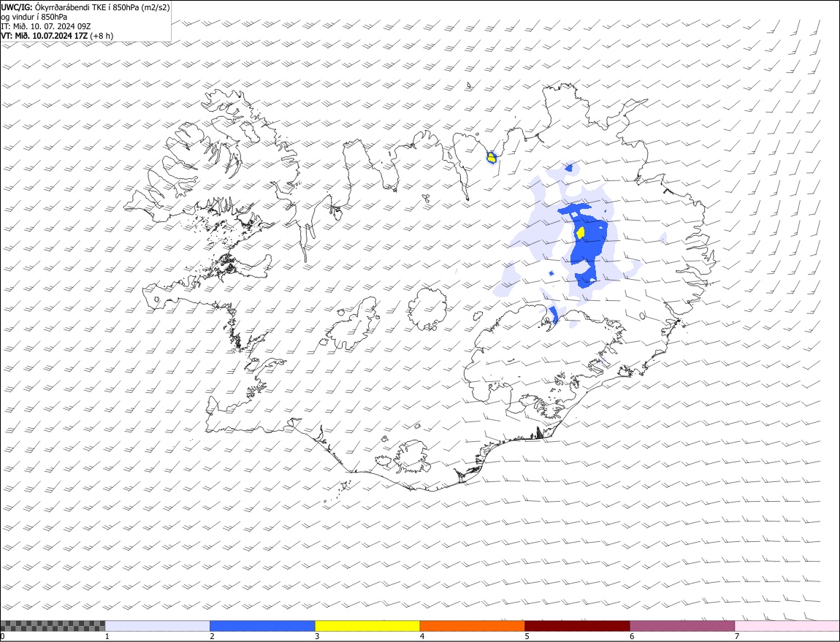Click the mauve 6–7 legend swatch
This screenshot has width=840, height=642.
pos(682,626)
